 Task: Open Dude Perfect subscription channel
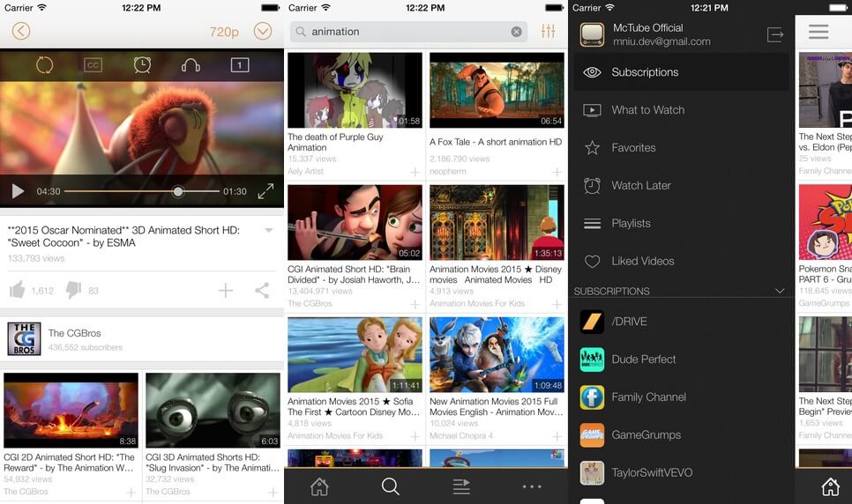[682, 359]
